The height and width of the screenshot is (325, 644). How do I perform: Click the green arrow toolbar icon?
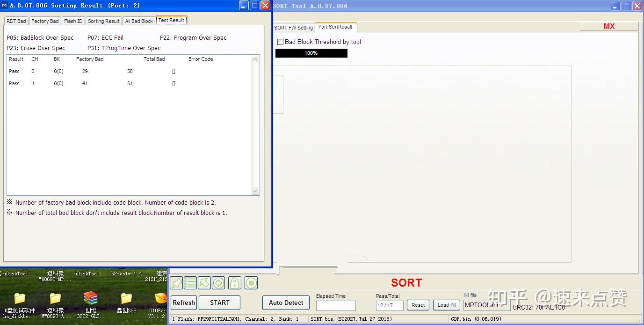click(204, 283)
